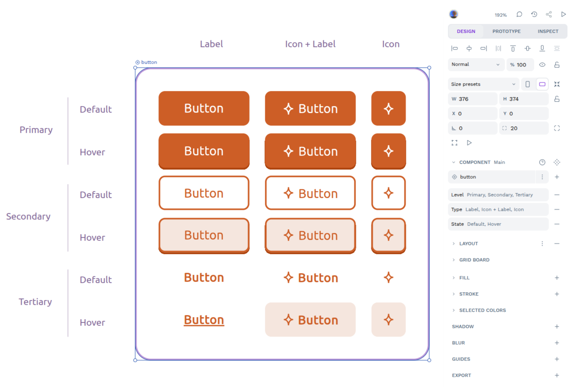Open the Normal blend mode dropdown

(476, 65)
